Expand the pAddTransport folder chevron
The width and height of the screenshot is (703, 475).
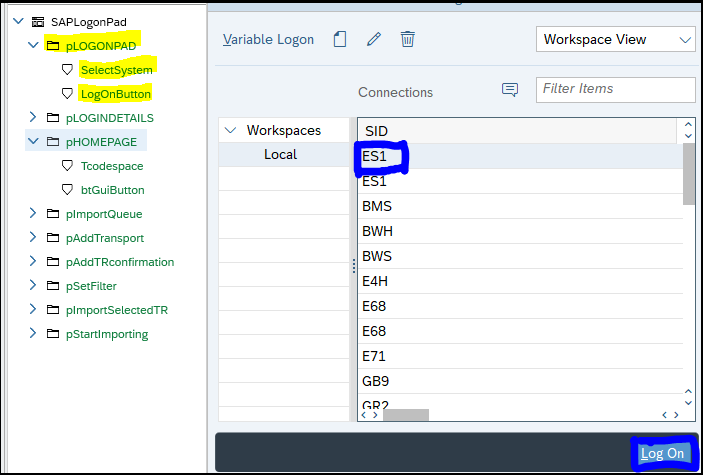tap(33, 237)
